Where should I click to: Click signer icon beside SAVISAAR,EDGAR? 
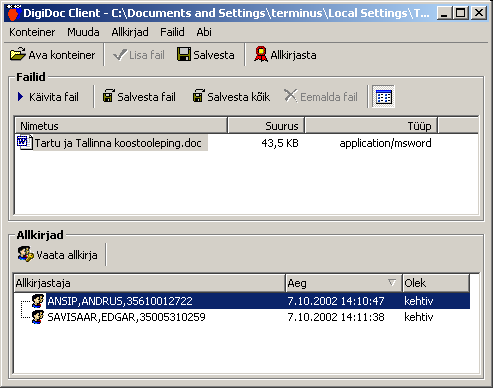coord(38,317)
